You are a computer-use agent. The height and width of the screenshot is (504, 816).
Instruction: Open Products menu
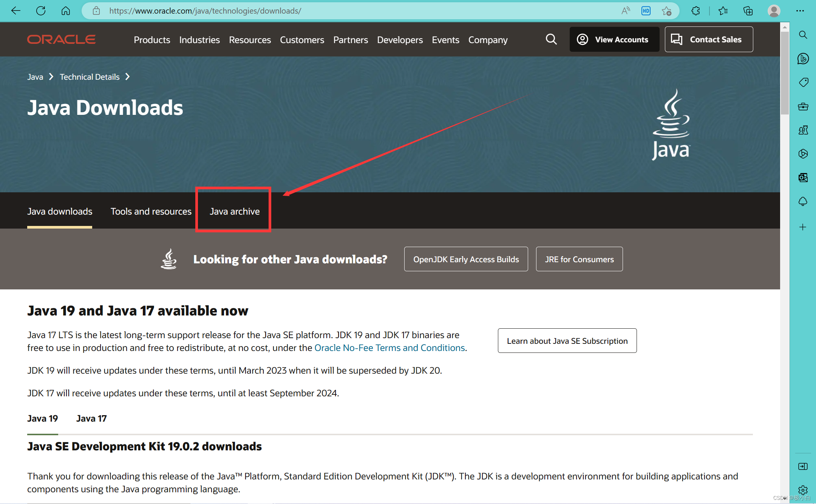152,40
